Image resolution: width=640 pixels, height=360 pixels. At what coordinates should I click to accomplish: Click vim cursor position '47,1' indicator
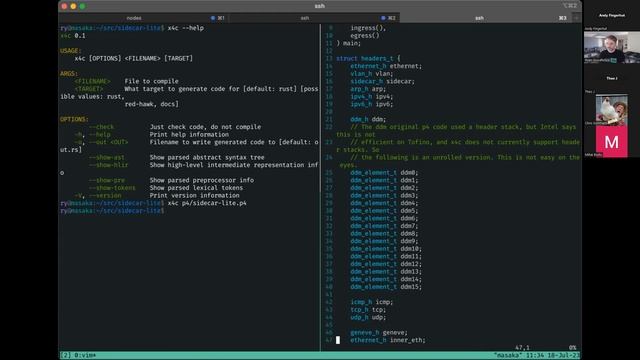click(522, 348)
